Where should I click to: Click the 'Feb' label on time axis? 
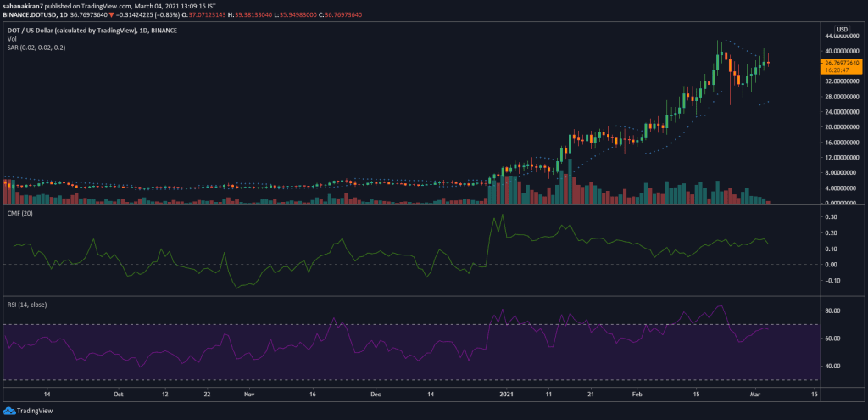637,395
